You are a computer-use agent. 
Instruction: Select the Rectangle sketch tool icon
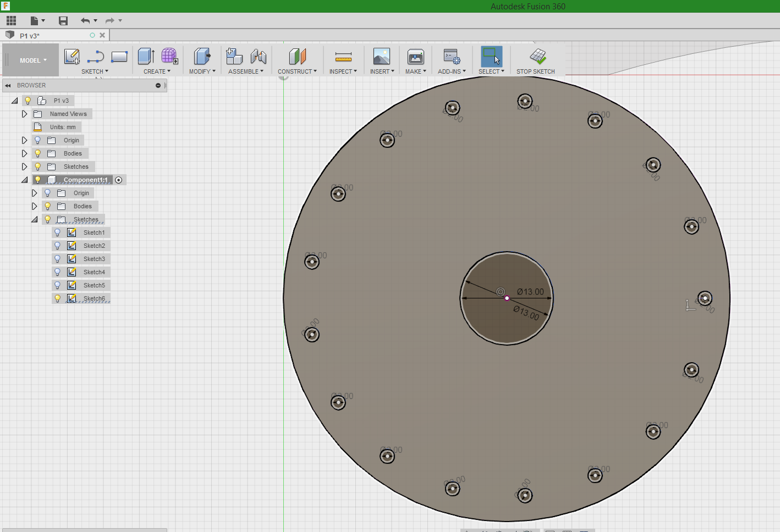tap(119, 56)
